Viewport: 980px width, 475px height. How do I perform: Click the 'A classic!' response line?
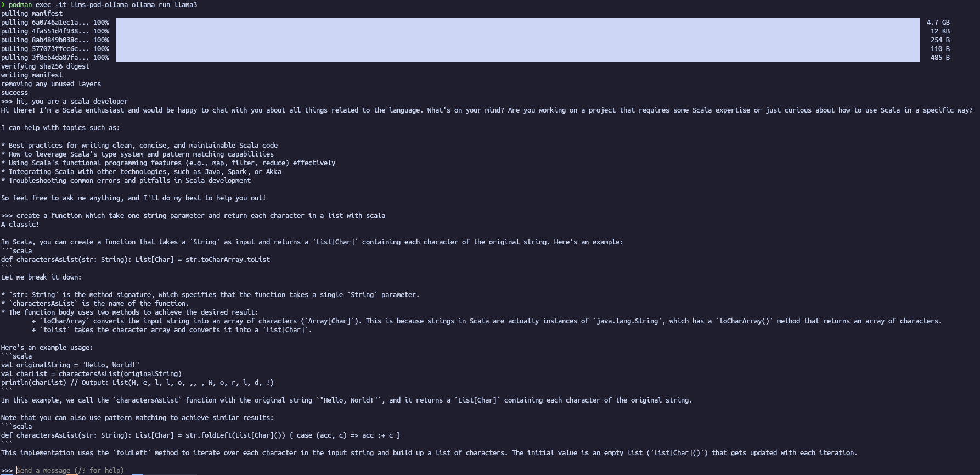pyautogui.click(x=20, y=225)
